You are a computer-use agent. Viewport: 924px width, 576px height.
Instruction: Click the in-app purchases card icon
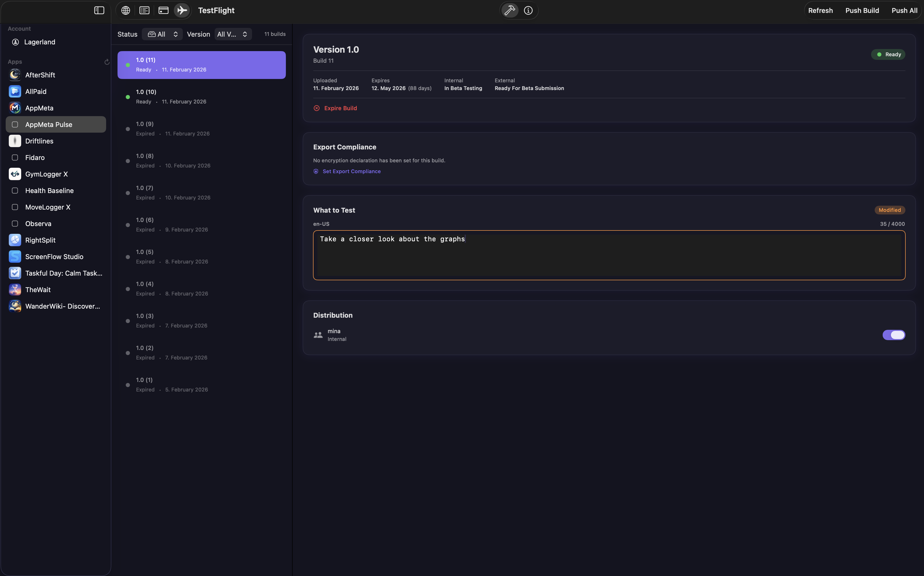163,10
